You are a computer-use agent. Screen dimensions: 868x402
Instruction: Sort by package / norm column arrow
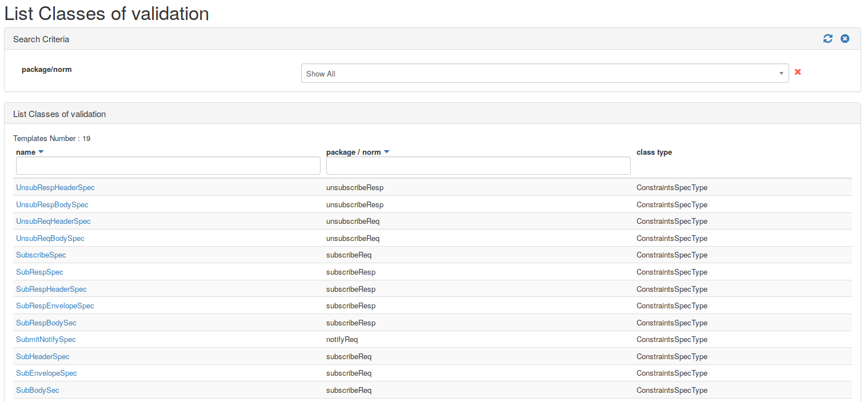pos(386,152)
